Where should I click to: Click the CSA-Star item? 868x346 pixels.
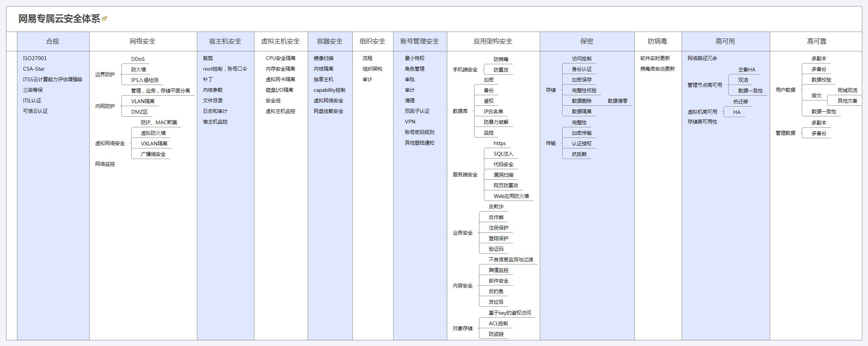[34, 69]
